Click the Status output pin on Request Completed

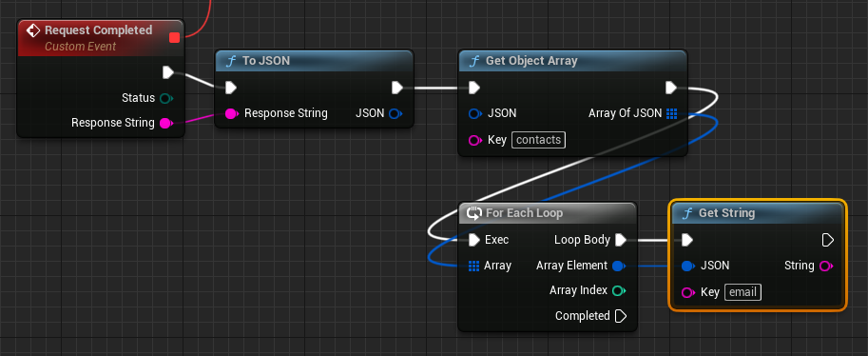click(166, 98)
